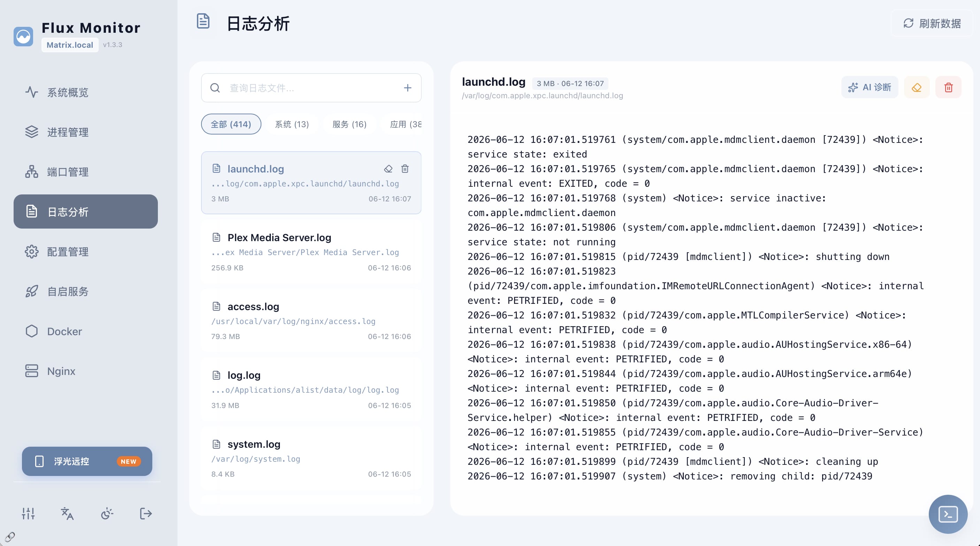This screenshot has width=980, height=546.
Task: Click the Matrix.local host badge
Action: tap(70, 45)
